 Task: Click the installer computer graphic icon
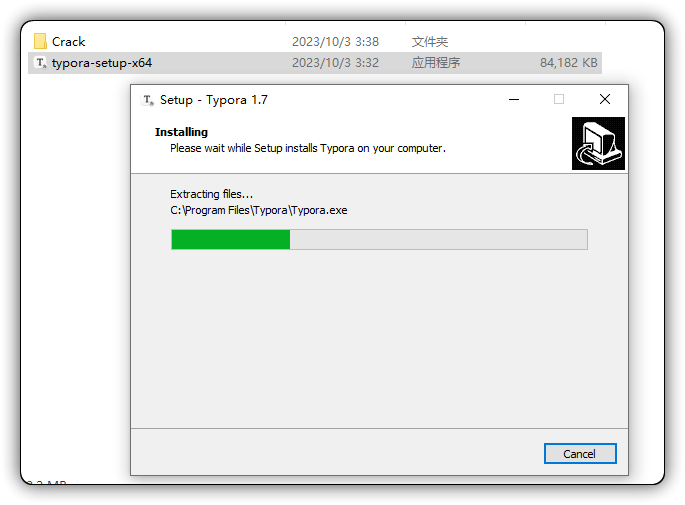tap(598, 143)
